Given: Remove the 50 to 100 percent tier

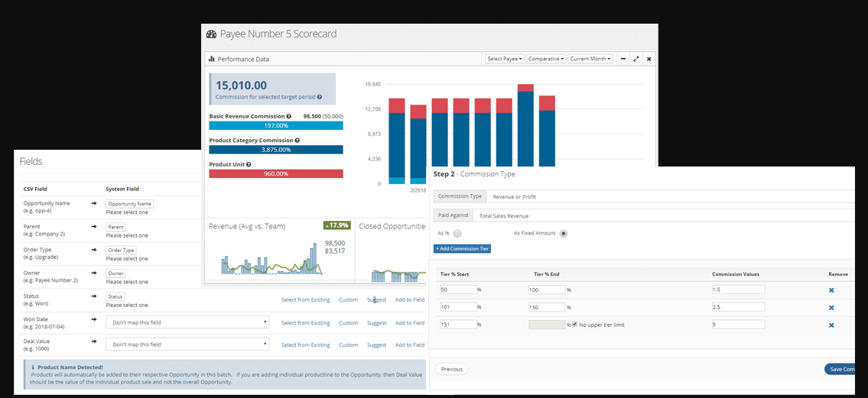Looking at the screenshot, I should point(831,290).
